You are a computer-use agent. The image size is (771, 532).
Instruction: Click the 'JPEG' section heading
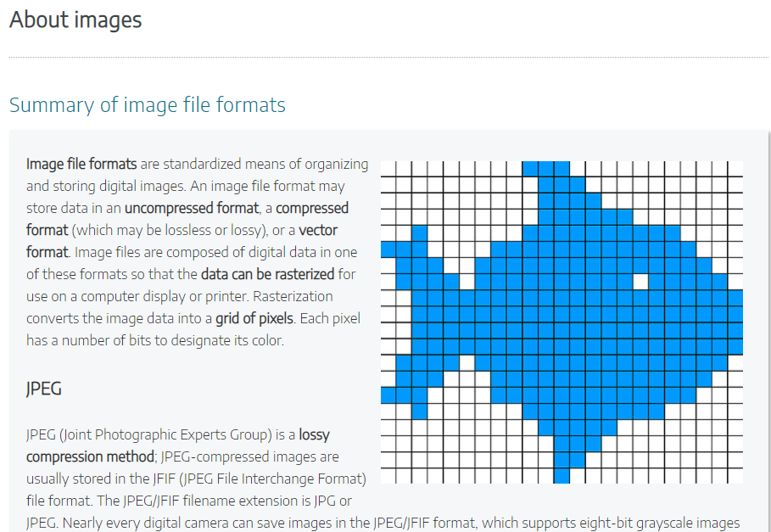click(44, 389)
